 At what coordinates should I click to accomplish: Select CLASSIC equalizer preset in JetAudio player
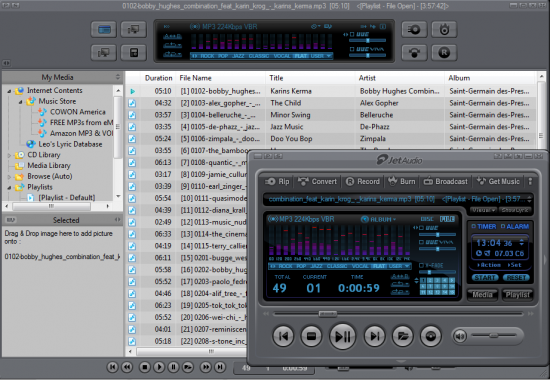[337, 266]
